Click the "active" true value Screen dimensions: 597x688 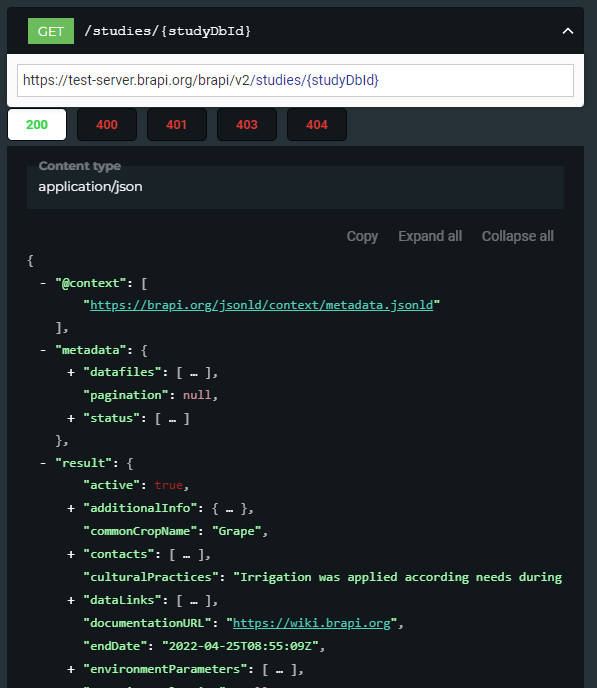(x=168, y=485)
